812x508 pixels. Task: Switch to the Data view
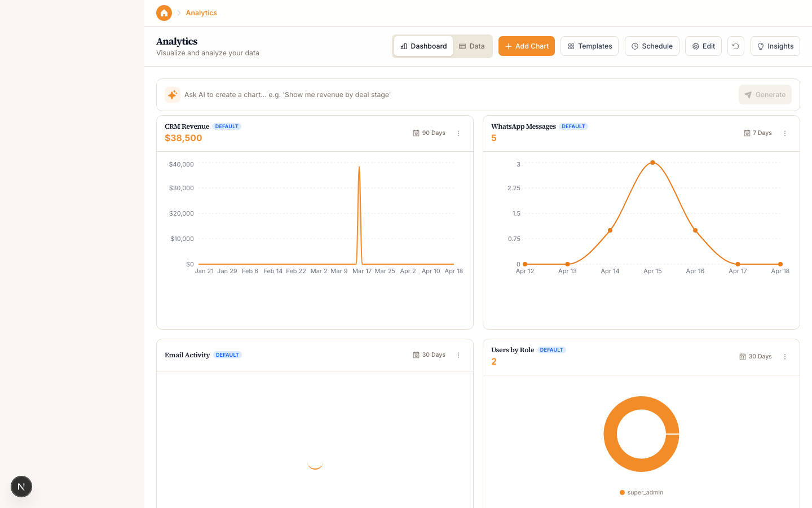pos(472,46)
